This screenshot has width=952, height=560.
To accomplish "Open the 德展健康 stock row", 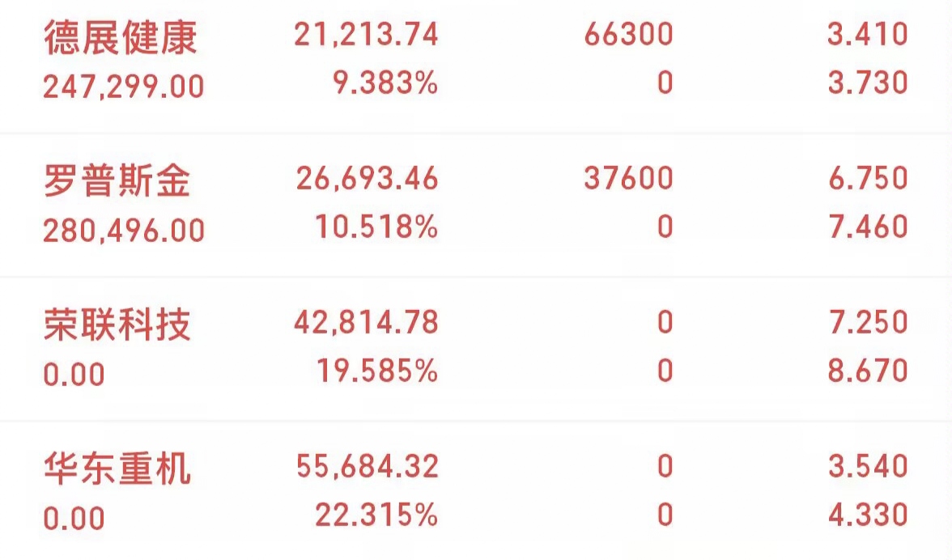I will coord(476,61).
